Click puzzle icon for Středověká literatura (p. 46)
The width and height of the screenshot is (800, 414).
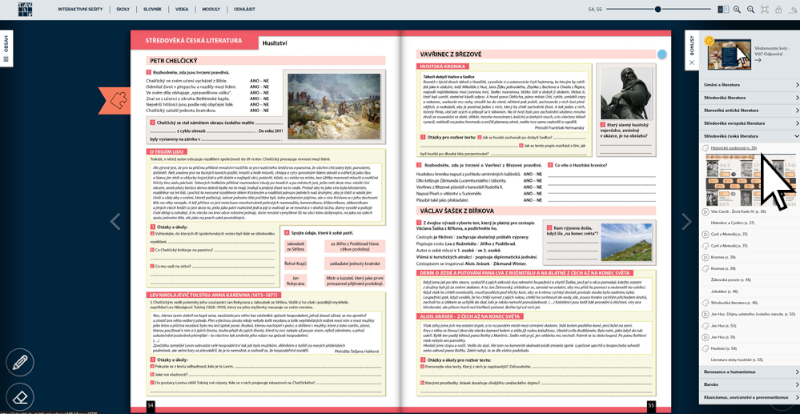coord(706,303)
